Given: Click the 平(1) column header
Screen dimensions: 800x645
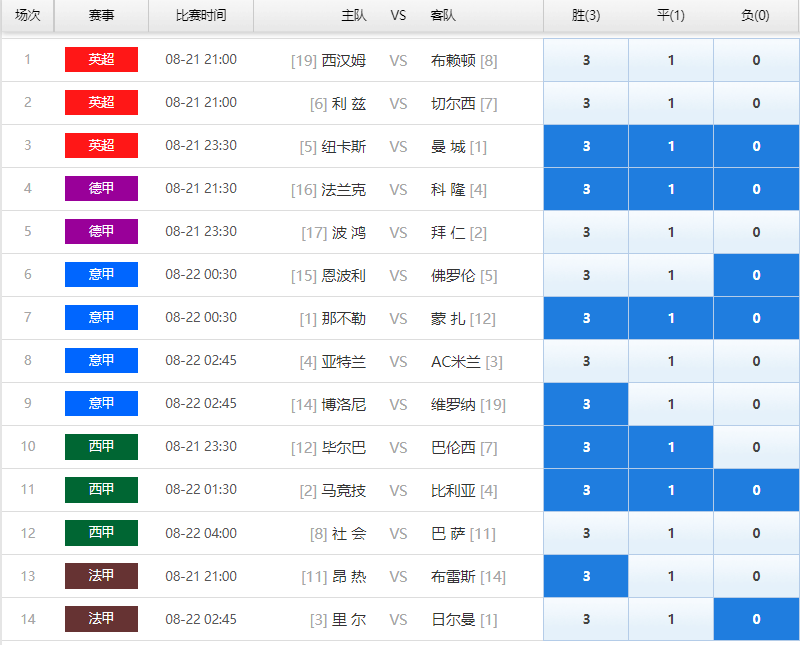Looking at the screenshot, I should click(671, 15).
